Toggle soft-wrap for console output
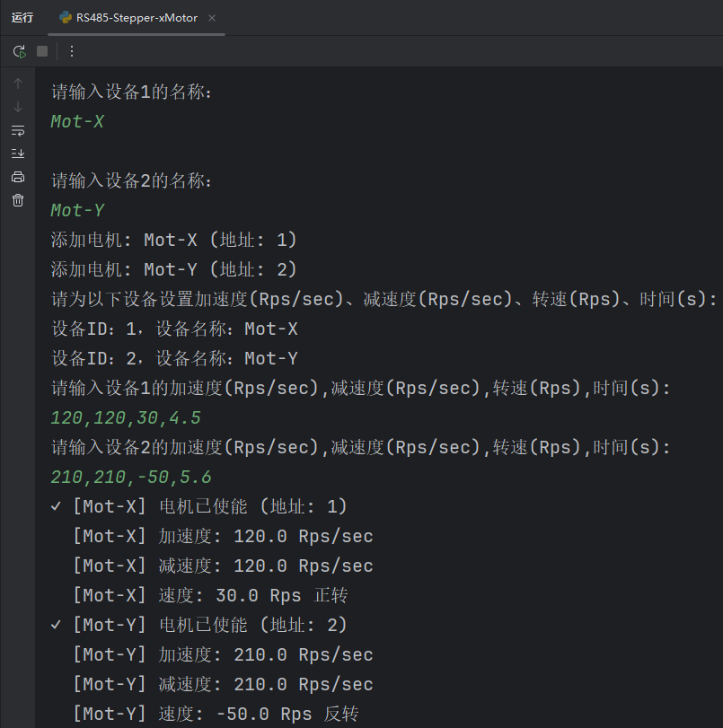The image size is (723, 728). 18,130
